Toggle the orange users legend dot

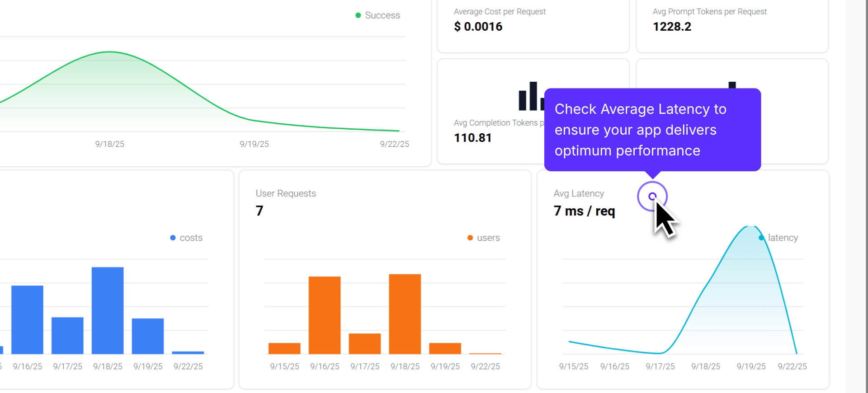(x=470, y=238)
